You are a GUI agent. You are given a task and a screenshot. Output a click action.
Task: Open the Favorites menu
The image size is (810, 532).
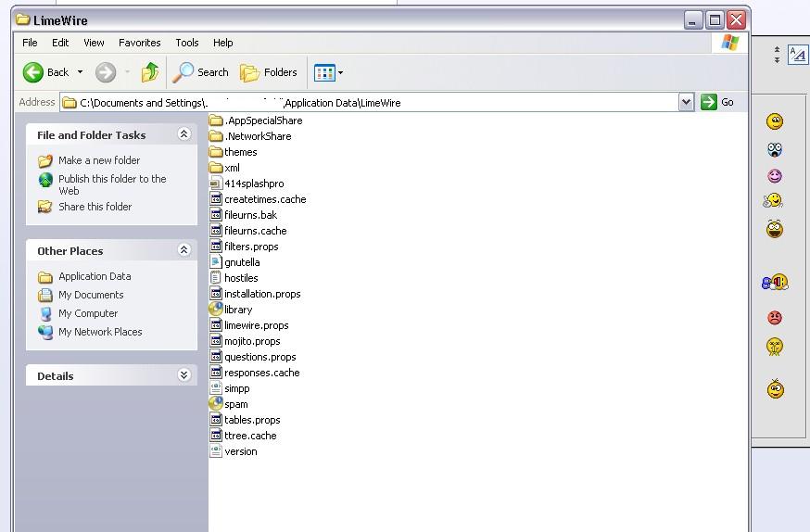139,43
